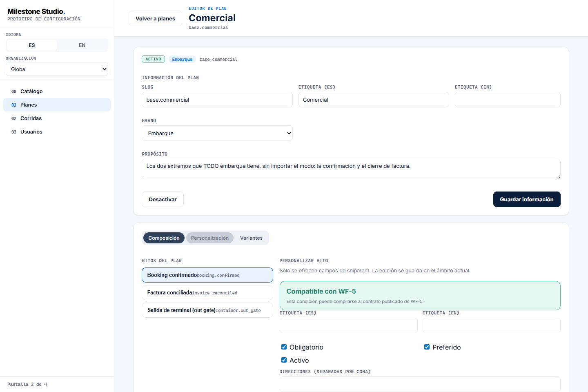Select the Factura conciliada milestone
Screen dimensions: 588x392
point(207,293)
